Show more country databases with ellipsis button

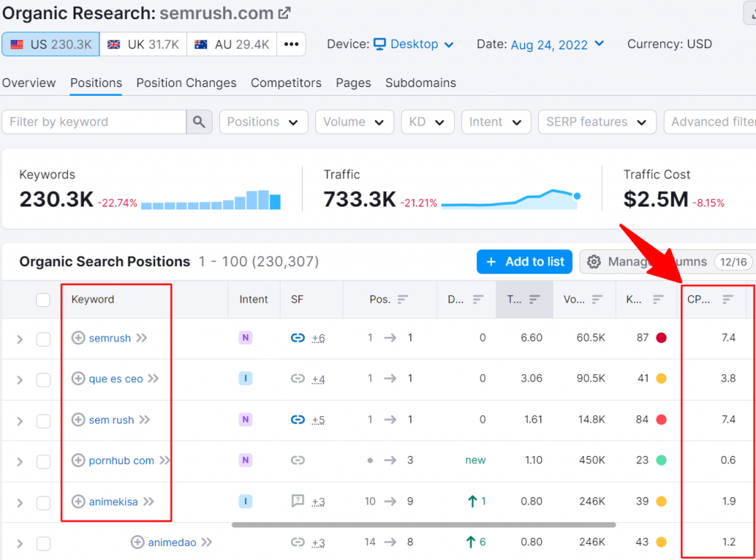coord(291,44)
